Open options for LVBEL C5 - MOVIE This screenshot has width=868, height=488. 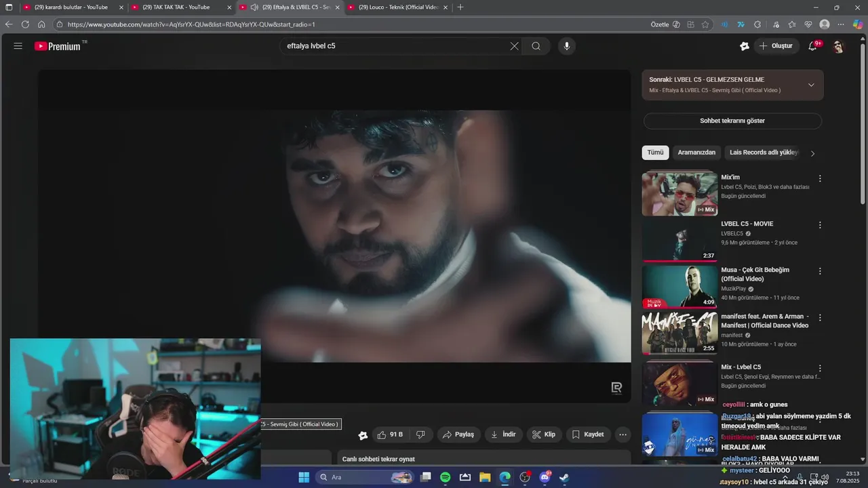pos(820,225)
